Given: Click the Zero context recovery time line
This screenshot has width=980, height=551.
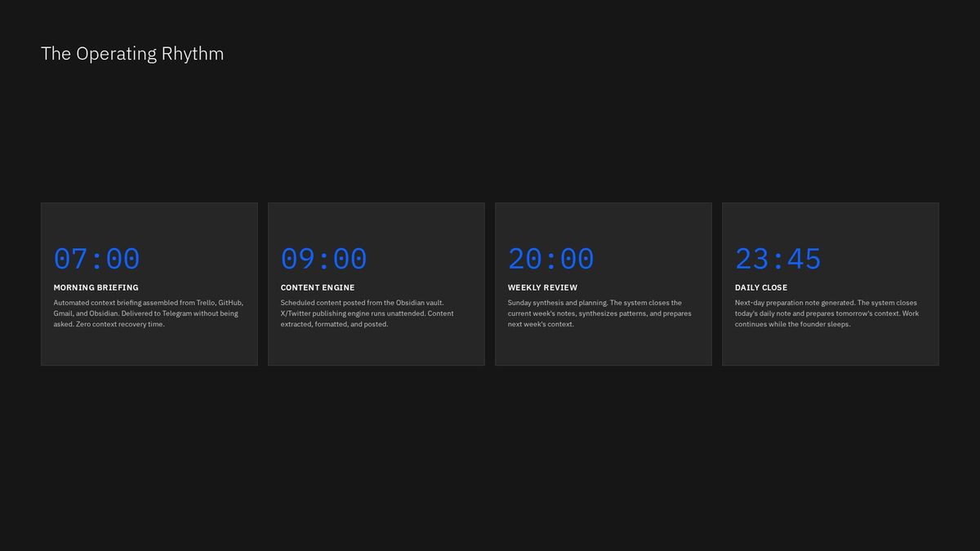Looking at the screenshot, I should (109, 324).
